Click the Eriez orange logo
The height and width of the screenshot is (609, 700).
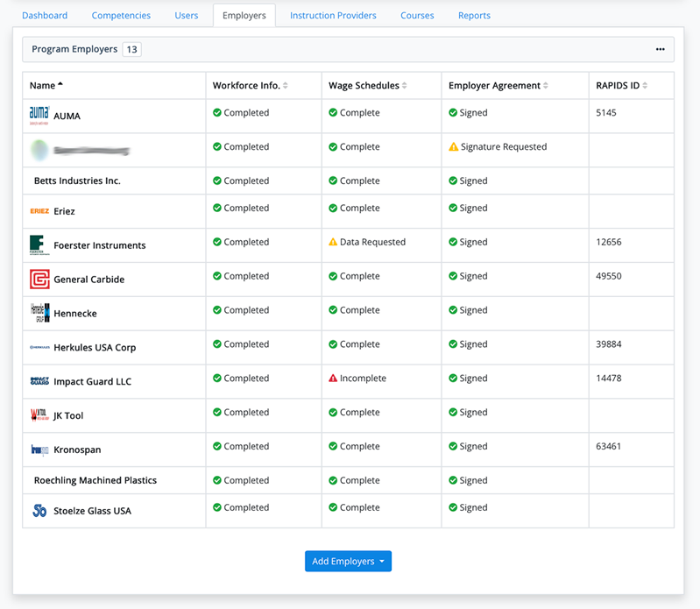coord(39,210)
